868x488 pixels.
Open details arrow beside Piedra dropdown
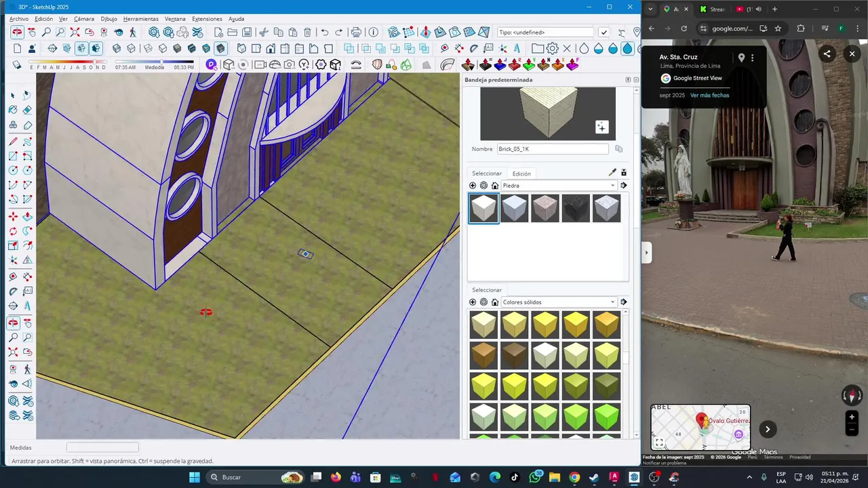pyautogui.click(x=624, y=186)
